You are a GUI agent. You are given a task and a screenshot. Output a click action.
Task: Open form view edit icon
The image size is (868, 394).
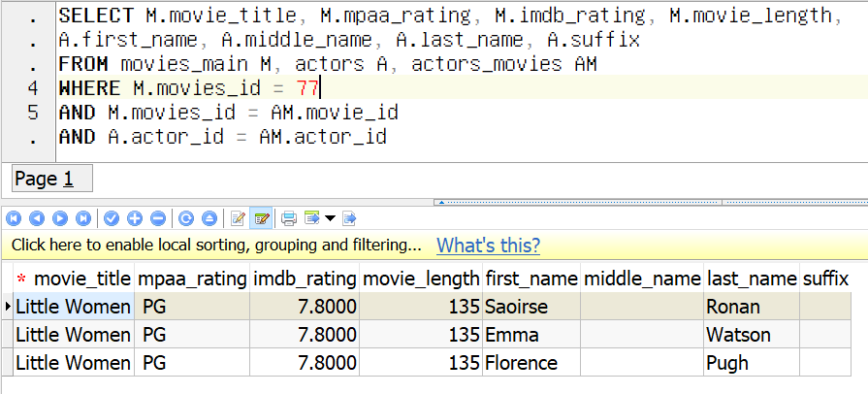click(238, 219)
